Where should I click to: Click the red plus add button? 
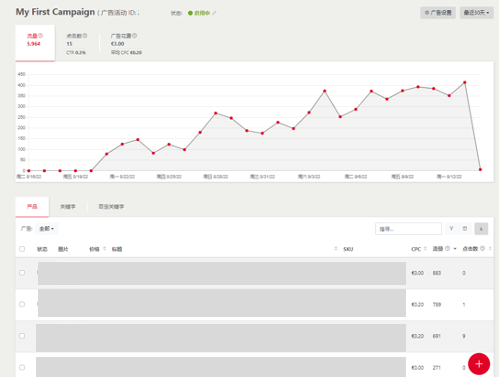coord(479,364)
